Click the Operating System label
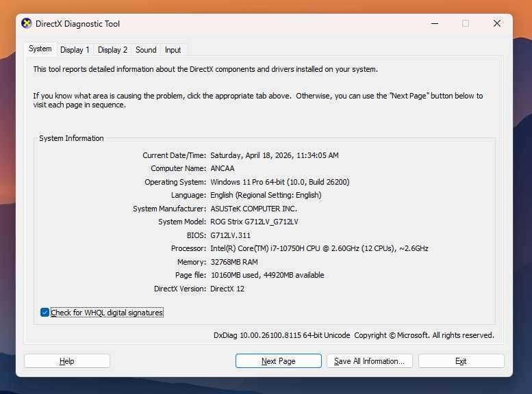This screenshot has height=394, width=532. 175,182
